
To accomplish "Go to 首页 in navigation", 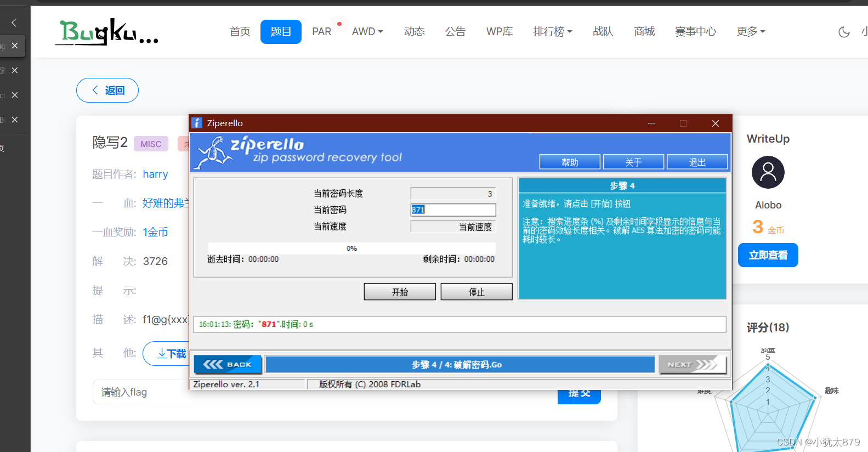I will (x=240, y=32).
